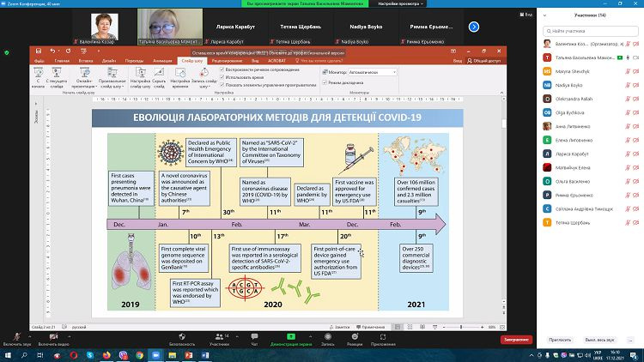Click the Undo arrow in PowerPoint

pyautogui.click(x=52, y=51)
